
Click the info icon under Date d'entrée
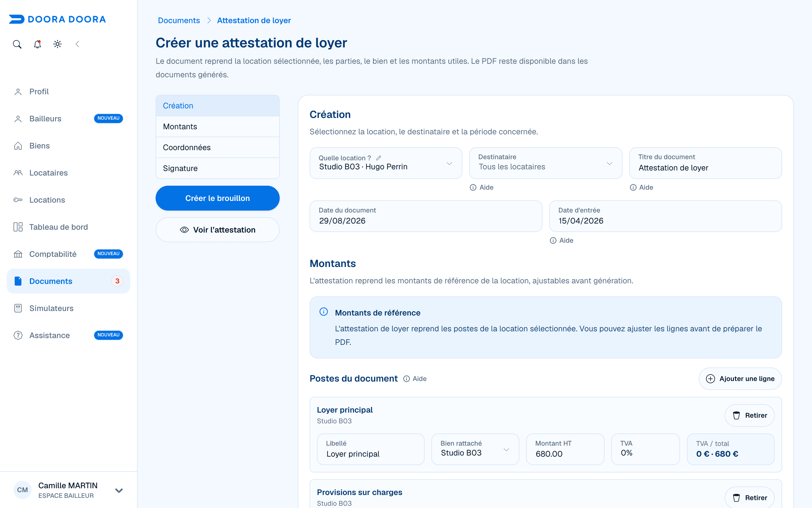[x=553, y=240]
